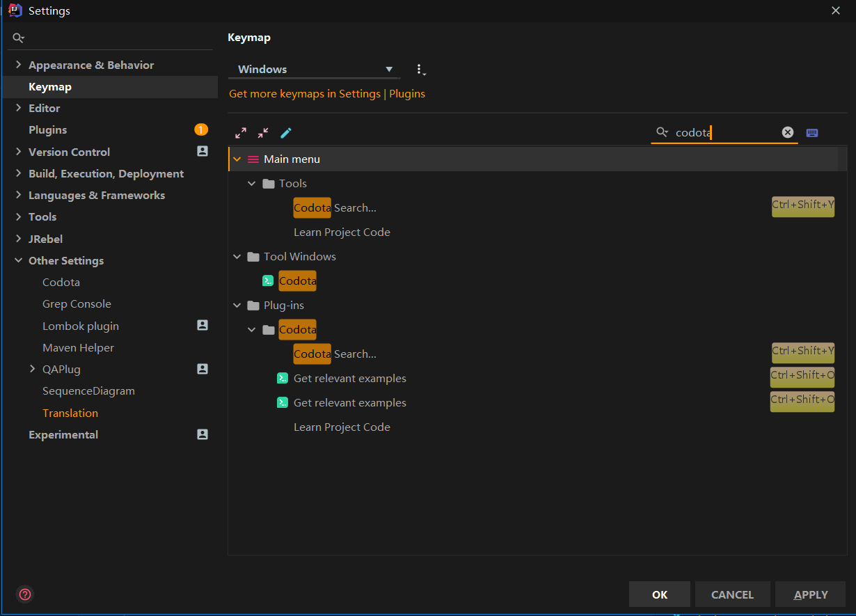Image resolution: width=856 pixels, height=616 pixels.
Task: Collapse the Other Settings section
Action: point(18,260)
